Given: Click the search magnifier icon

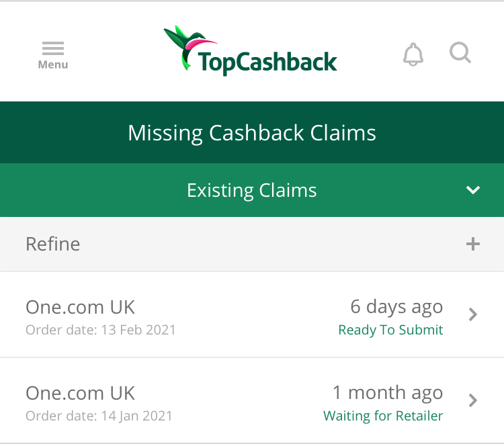Looking at the screenshot, I should pyautogui.click(x=460, y=52).
